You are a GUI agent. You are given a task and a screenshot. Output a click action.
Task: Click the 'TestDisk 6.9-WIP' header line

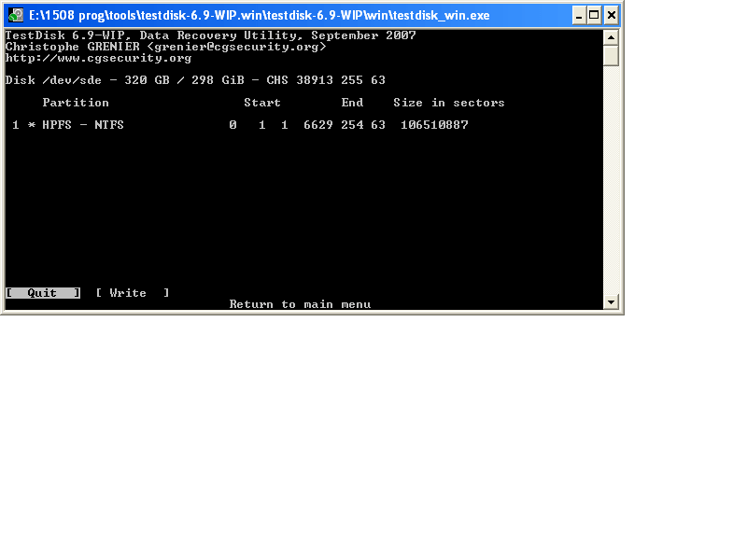(211, 35)
